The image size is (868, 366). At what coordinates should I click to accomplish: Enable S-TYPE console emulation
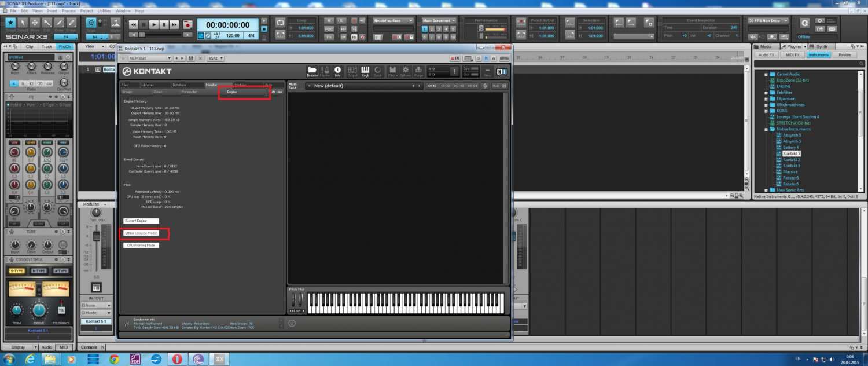[17, 271]
